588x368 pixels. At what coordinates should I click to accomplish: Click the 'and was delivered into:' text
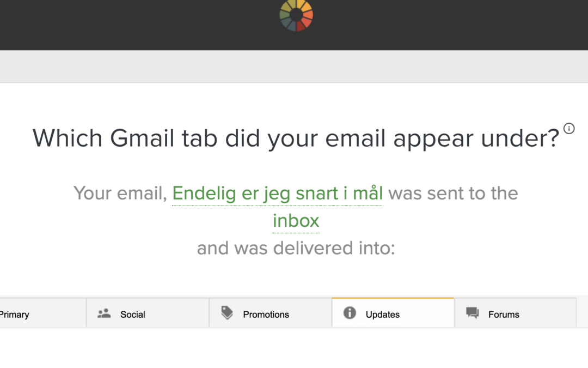(x=296, y=248)
